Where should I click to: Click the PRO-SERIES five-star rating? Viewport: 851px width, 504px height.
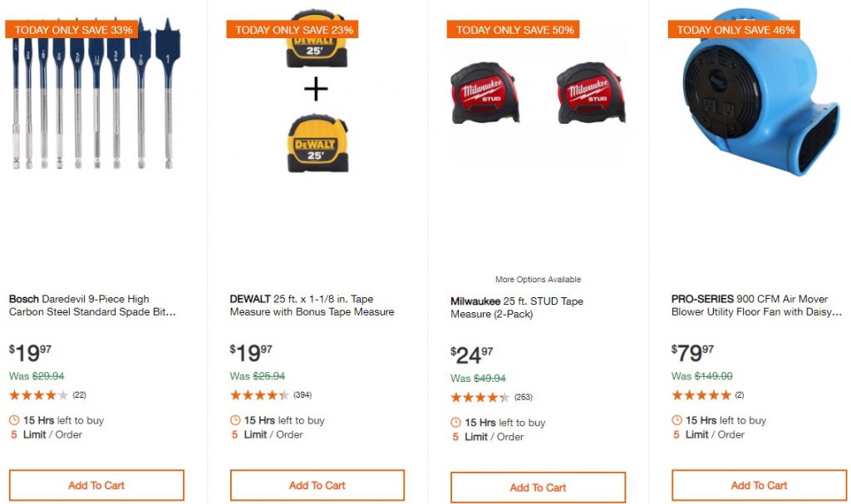(x=701, y=394)
